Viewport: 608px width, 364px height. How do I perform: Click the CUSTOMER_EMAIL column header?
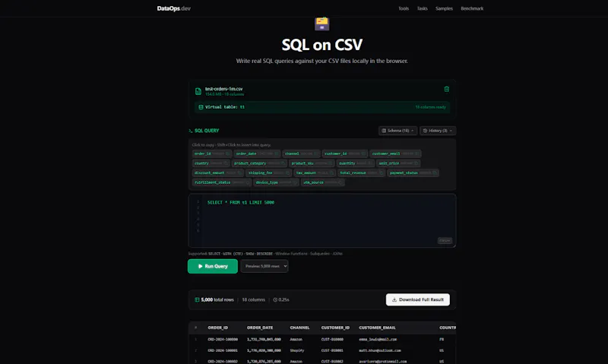[377, 328]
